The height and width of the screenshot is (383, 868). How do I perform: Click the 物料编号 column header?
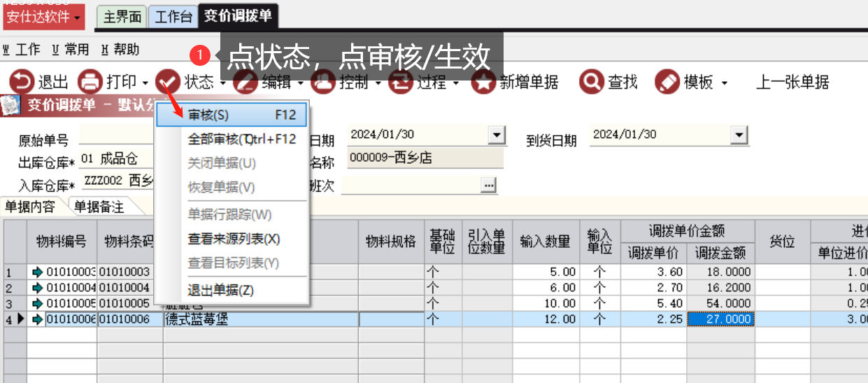(x=62, y=242)
